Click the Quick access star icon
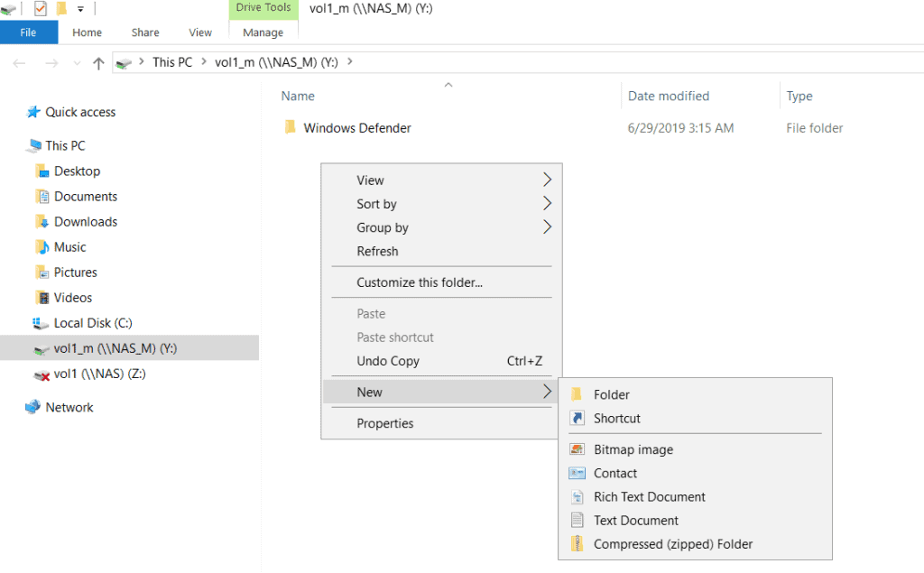Viewport: 924px width, 573px height. click(x=31, y=112)
